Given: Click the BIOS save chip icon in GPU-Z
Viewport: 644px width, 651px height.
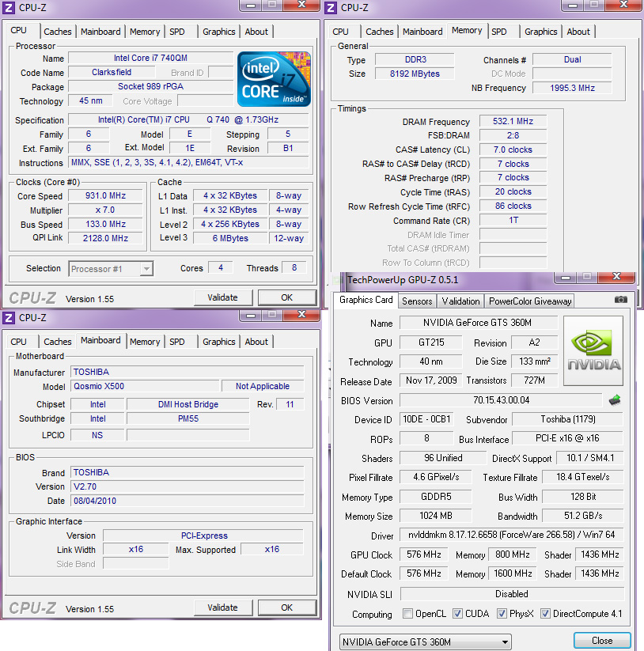Looking at the screenshot, I should coord(615,399).
